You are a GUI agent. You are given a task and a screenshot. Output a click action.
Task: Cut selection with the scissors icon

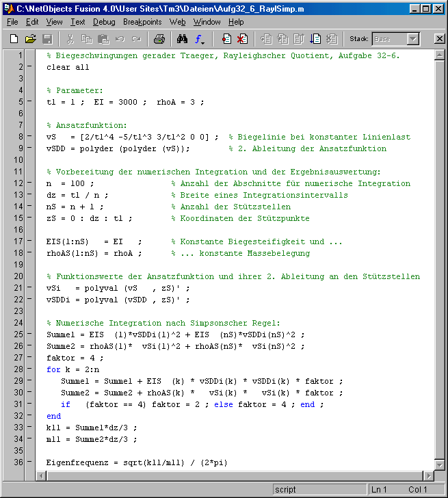[70, 39]
